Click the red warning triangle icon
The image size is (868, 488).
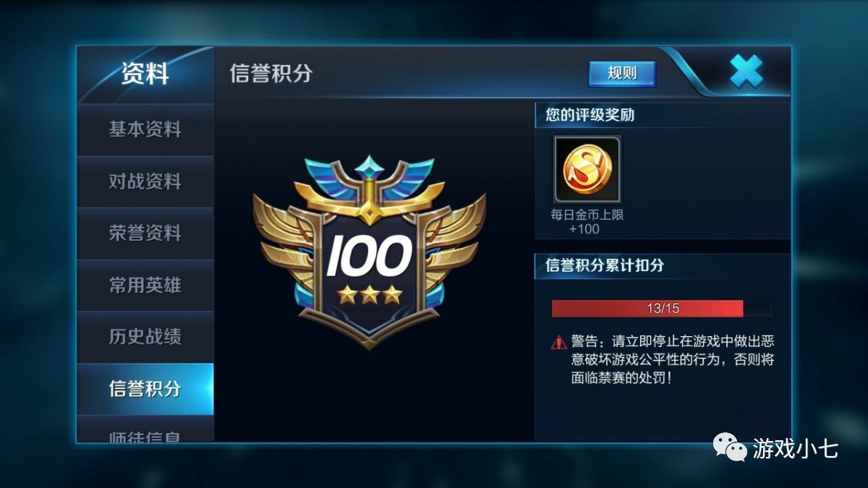558,342
